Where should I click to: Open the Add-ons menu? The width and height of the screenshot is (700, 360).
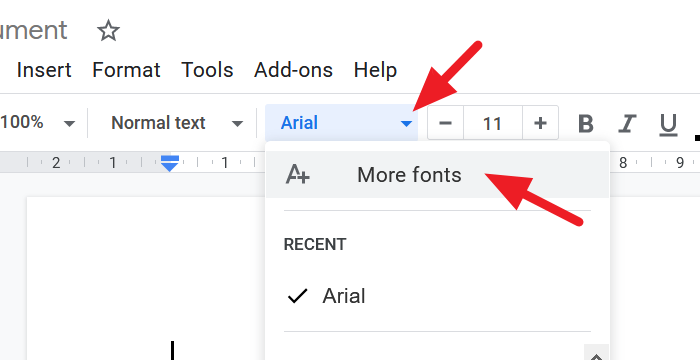point(293,70)
